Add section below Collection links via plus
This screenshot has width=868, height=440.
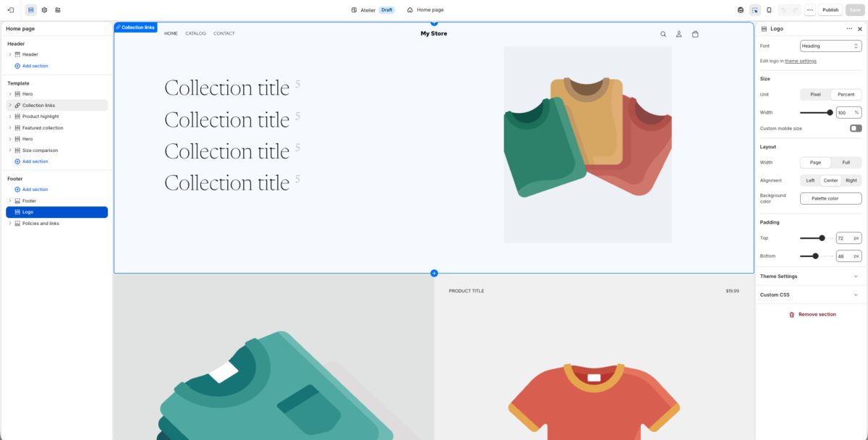coord(434,273)
